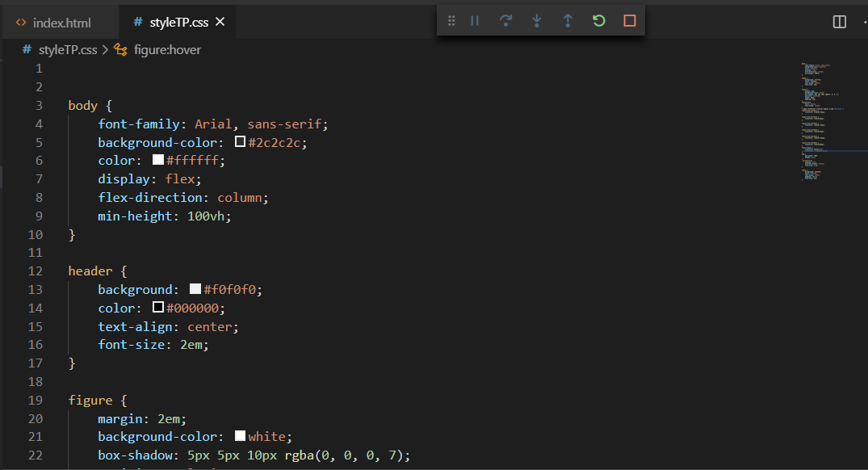Click line number 3 in the gutter

[39, 105]
